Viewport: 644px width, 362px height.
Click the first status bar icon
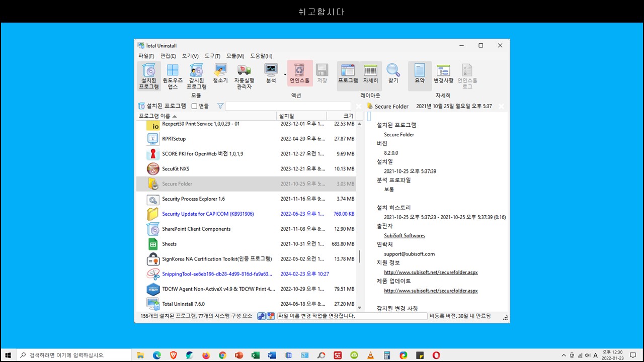(x=261, y=316)
